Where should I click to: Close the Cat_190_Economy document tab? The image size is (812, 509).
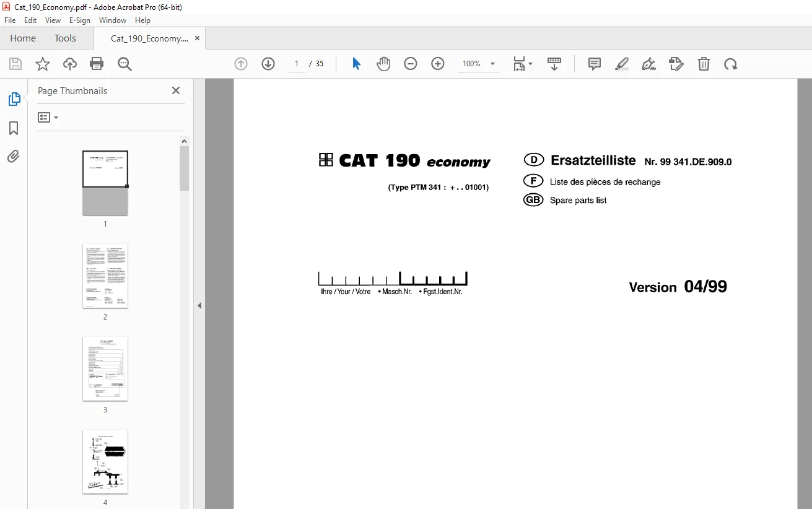point(198,38)
